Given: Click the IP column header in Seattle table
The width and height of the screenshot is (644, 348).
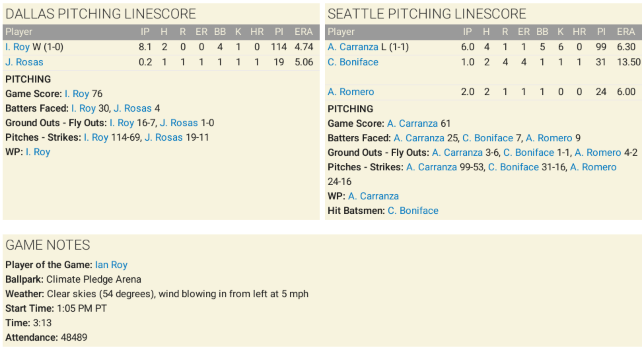Looking at the screenshot, I should 467,32.
